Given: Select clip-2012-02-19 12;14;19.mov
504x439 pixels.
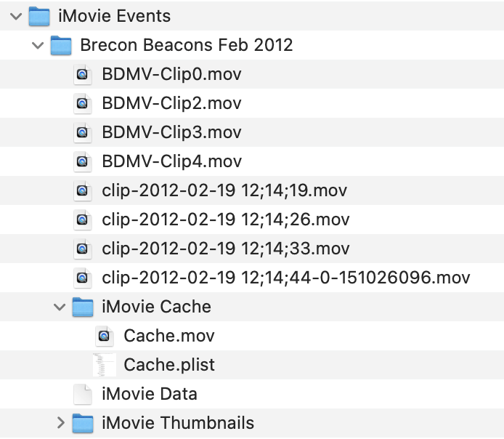Looking at the screenshot, I should coord(224,190).
